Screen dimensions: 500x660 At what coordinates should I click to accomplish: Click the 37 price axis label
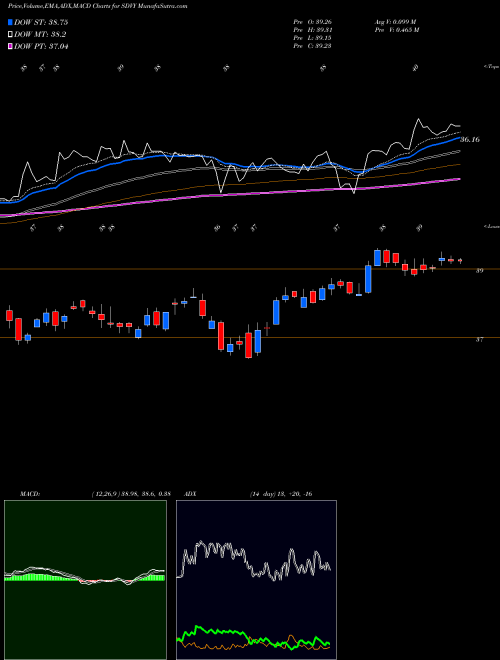click(x=479, y=339)
